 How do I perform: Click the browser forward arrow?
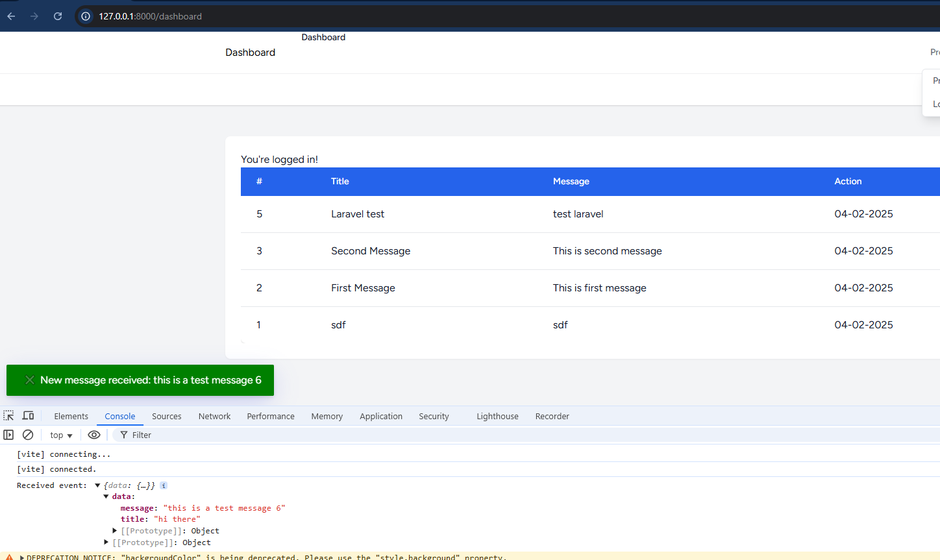tap(34, 16)
